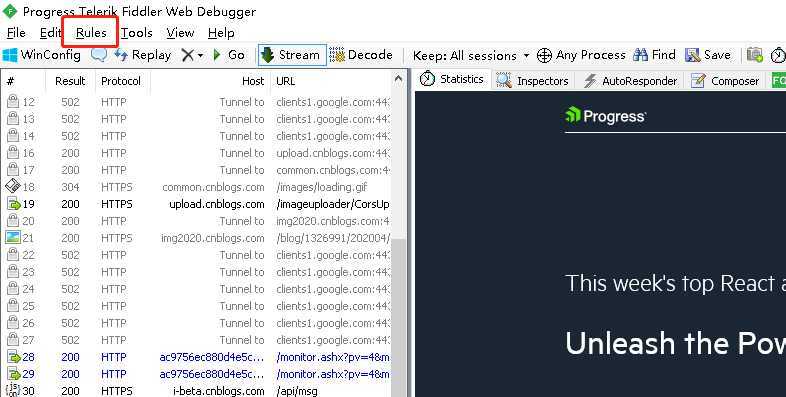The width and height of the screenshot is (786, 397).
Task: Switch to the AutoResponder tab
Action: (x=631, y=81)
